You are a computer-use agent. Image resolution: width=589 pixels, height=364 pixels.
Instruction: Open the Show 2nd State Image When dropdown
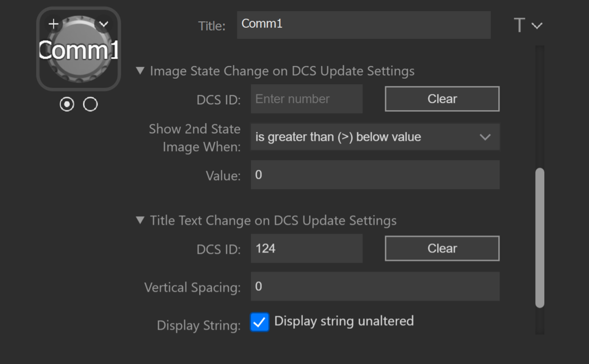click(x=375, y=137)
